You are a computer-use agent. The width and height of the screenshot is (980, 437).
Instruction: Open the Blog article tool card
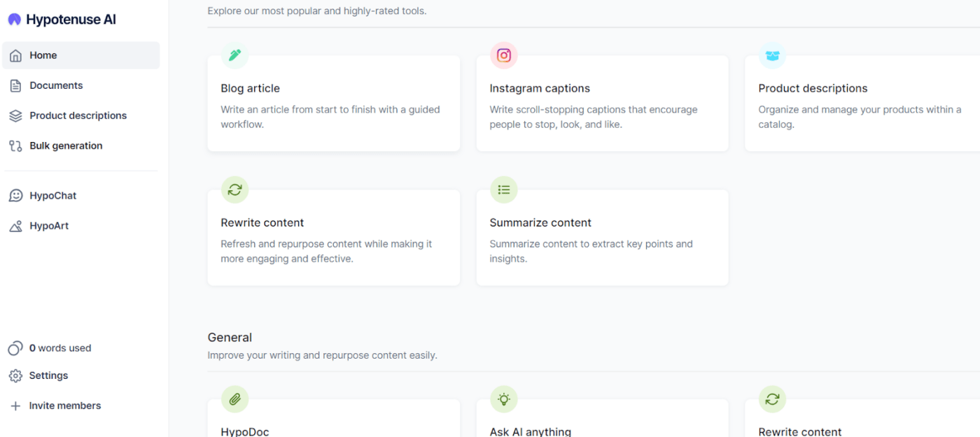(334, 103)
